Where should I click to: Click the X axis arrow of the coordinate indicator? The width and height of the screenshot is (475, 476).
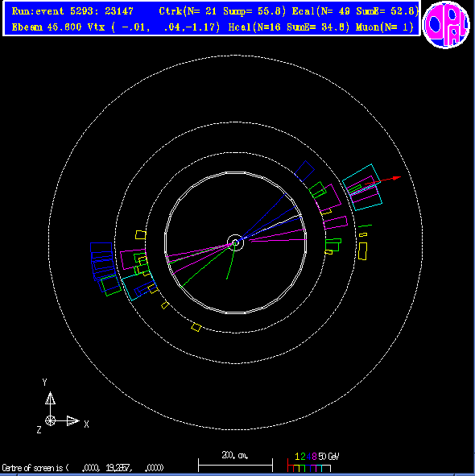pyautogui.click(x=73, y=420)
